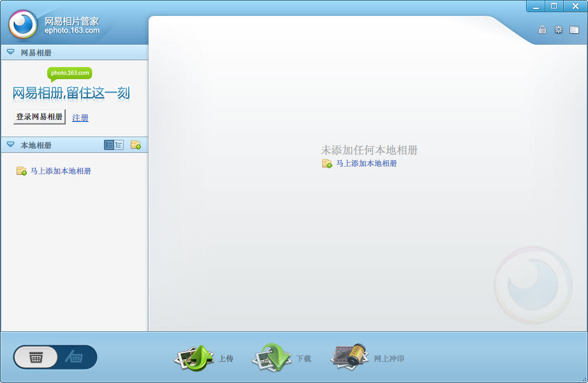Click the NetEase photo manager logo icon
588x383 pixels.
click(23, 24)
